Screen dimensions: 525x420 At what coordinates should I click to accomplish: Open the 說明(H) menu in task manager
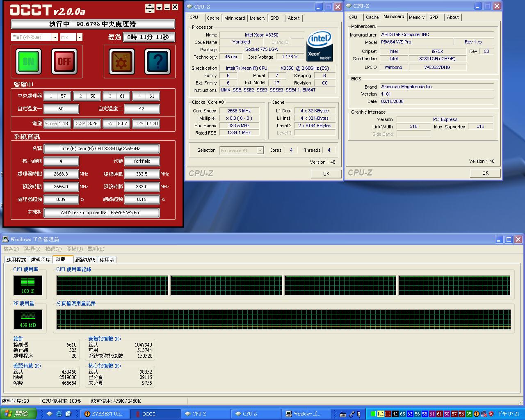[96, 249]
